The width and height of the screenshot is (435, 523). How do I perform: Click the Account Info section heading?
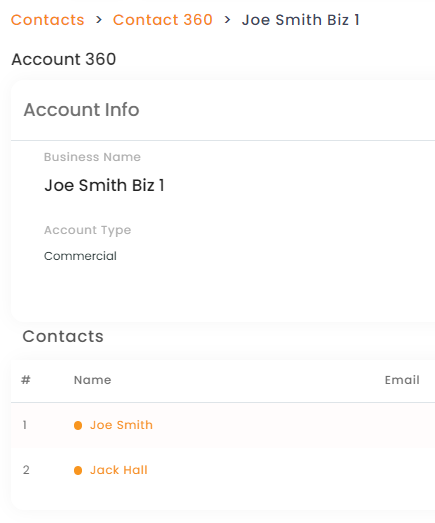click(81, 109)
